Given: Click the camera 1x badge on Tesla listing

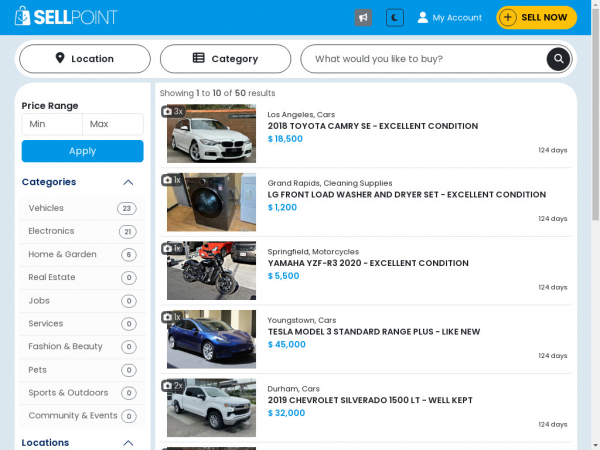Looking at the screenshot, I should 171,317.
